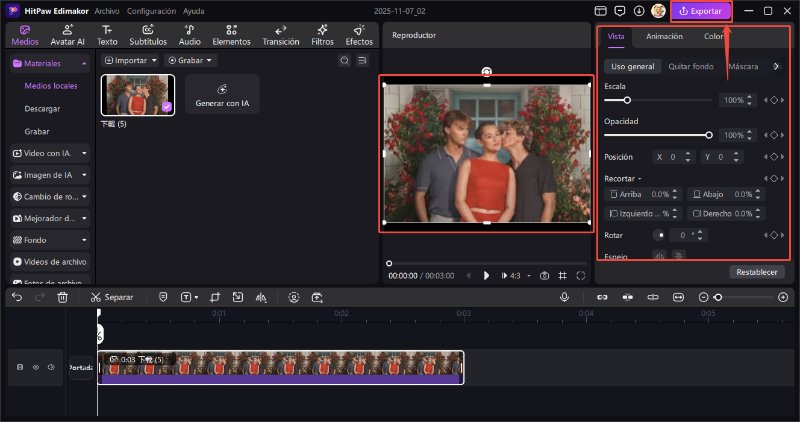Screen dimensions: 800x422
Task: Open the Importar dropdown
Action: click(x=130, y=60)
